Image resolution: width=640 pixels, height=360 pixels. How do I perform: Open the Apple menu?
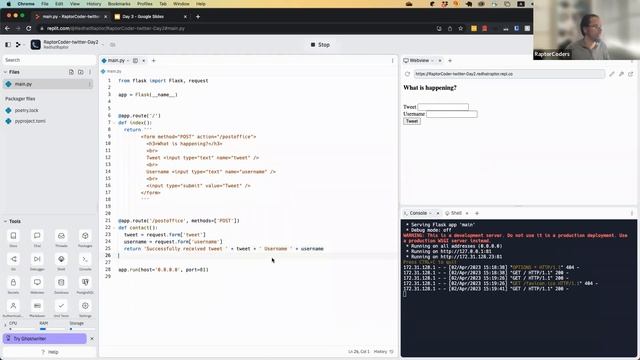pos(9,4)
